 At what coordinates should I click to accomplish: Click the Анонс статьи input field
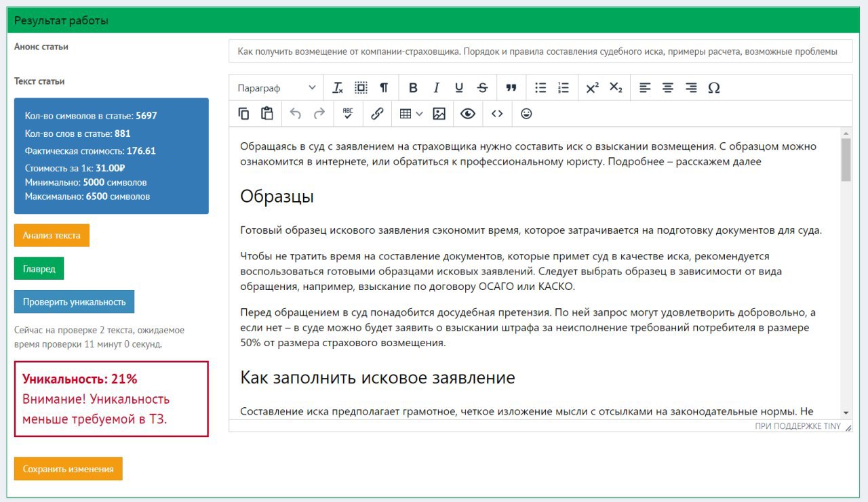[540, 51]
